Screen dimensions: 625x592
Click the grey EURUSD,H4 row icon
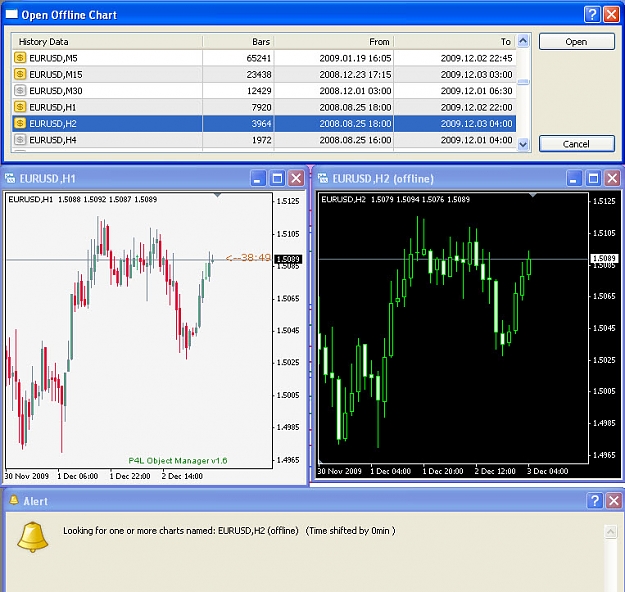coord(20,140)
